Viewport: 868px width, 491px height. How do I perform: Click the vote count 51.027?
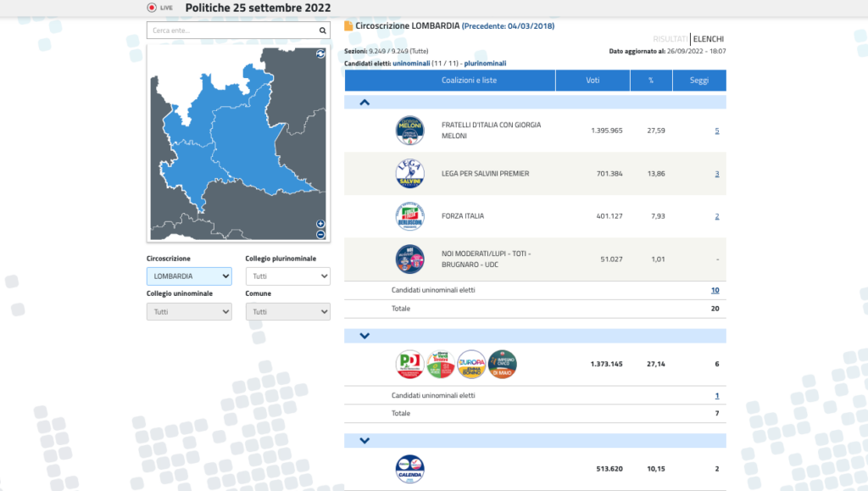click(612, 259)
